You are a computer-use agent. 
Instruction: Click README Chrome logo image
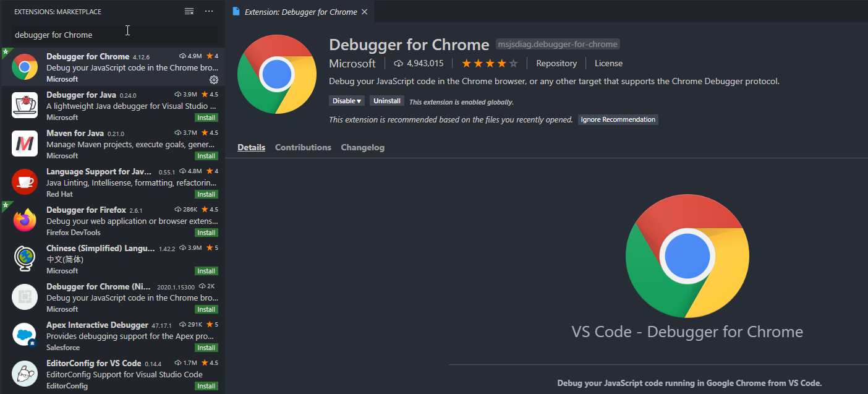687,256
